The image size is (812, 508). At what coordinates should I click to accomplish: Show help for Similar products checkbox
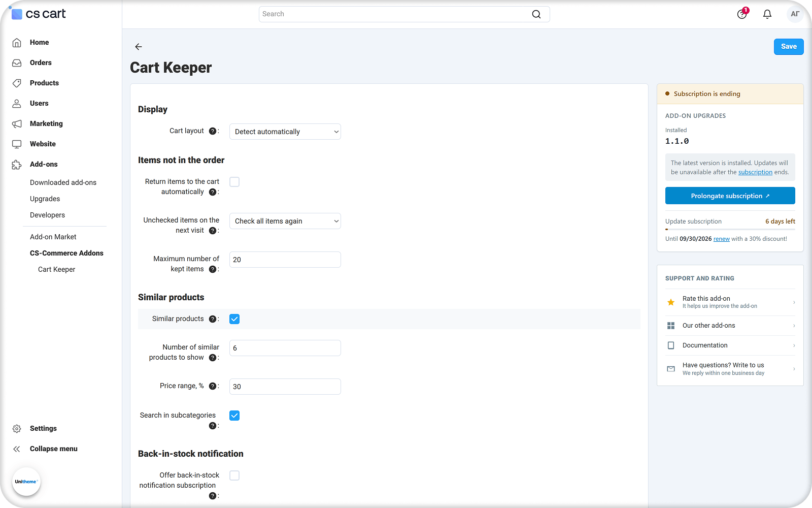point(213,319)
